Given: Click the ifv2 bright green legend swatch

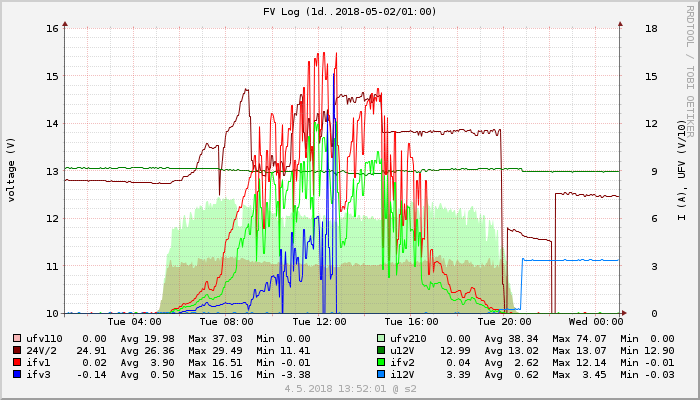Looking at the screenshot, I should coord(381,363).
